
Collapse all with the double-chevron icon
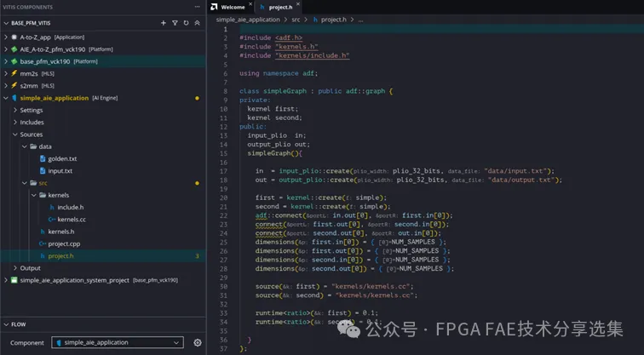[197, 23]
